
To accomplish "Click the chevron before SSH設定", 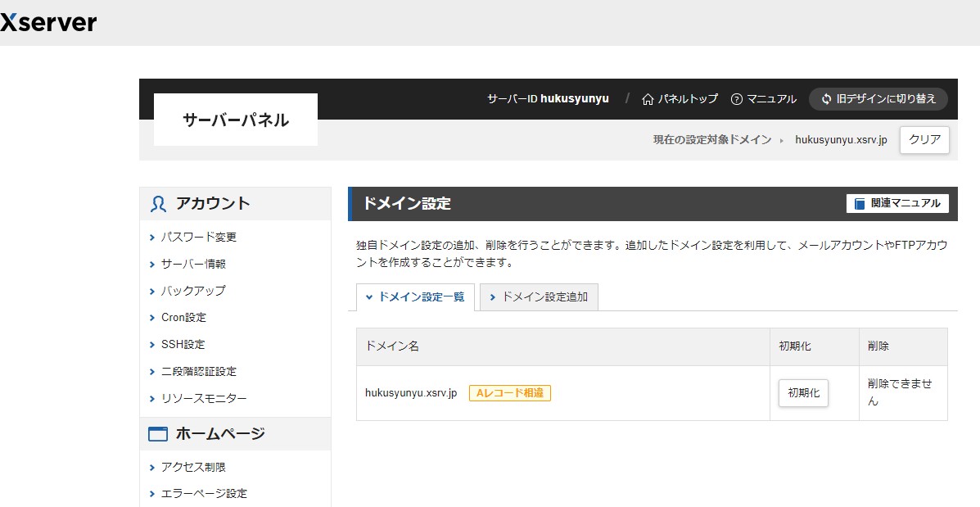I will [x=152, y=345].
